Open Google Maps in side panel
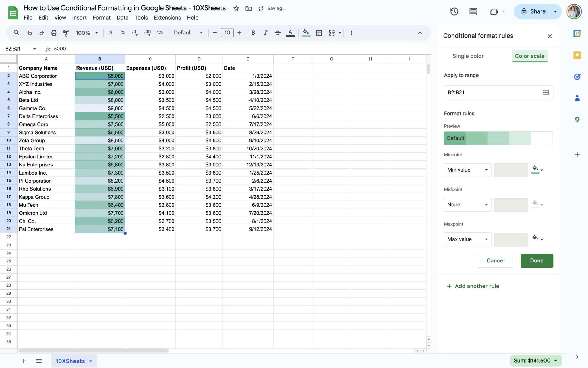 pyautogui.click(x=577, y=120)
